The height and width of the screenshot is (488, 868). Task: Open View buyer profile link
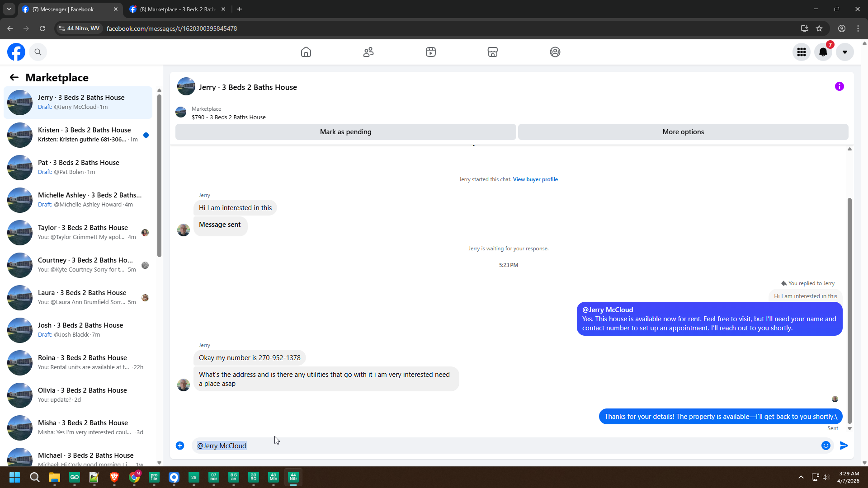pos(535,179)
